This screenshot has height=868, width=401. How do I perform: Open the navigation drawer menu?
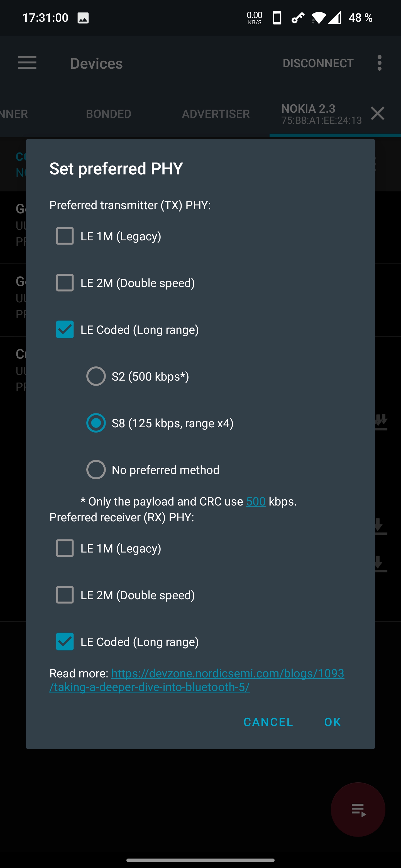point(27,63)
